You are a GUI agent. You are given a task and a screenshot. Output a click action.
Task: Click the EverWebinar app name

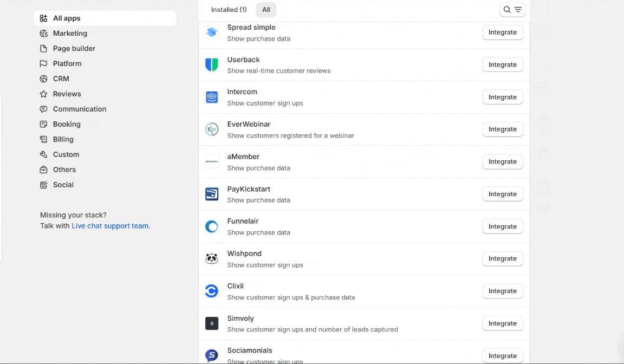(x=249, y=124)
